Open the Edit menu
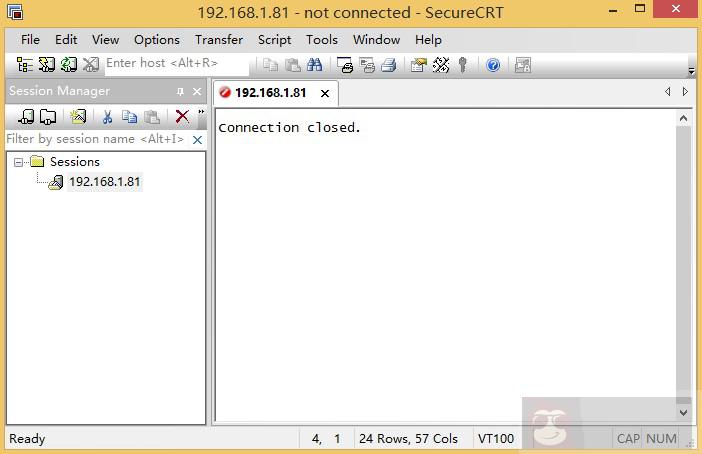 coord(66,40)
